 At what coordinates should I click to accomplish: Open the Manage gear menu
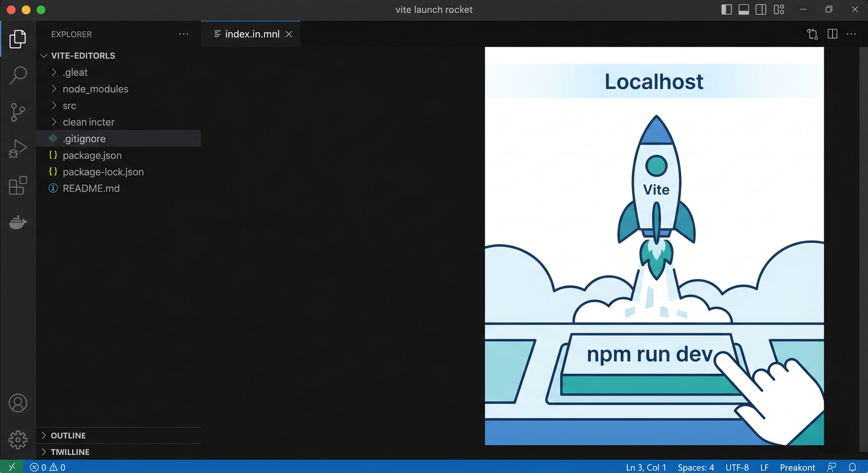point(18,440)
